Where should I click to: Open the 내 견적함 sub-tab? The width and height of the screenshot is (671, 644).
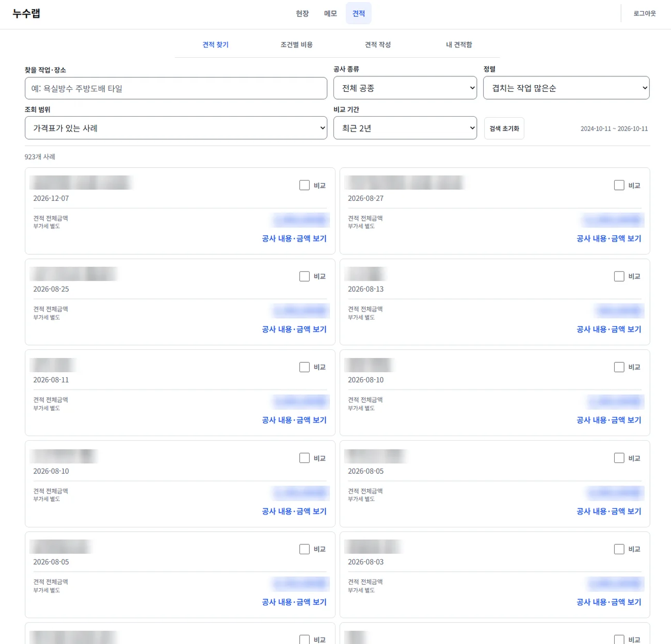(x=459, y=45)
